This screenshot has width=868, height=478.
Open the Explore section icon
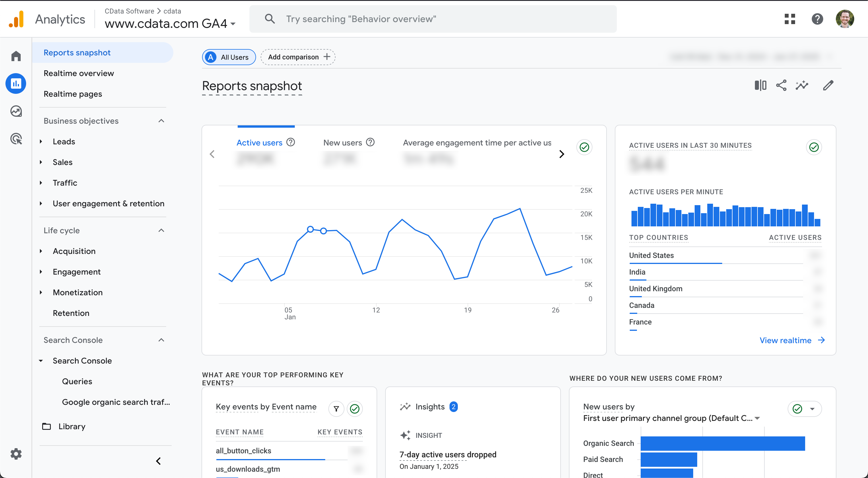click(16, 111)
